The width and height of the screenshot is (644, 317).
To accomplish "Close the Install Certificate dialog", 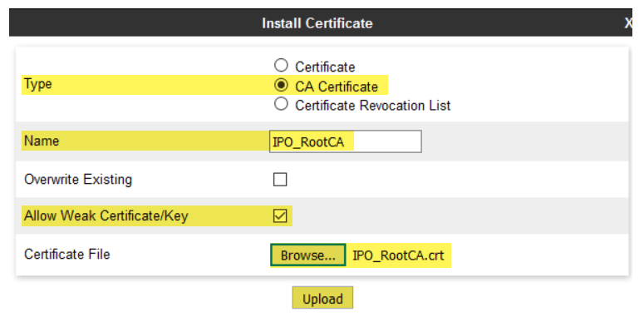I will 628,23.
